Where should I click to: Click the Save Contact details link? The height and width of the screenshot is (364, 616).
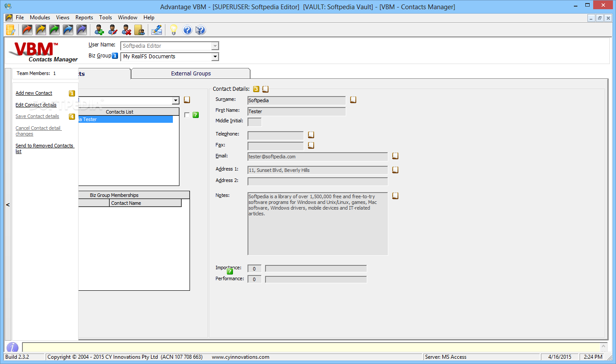coord(37,116)
